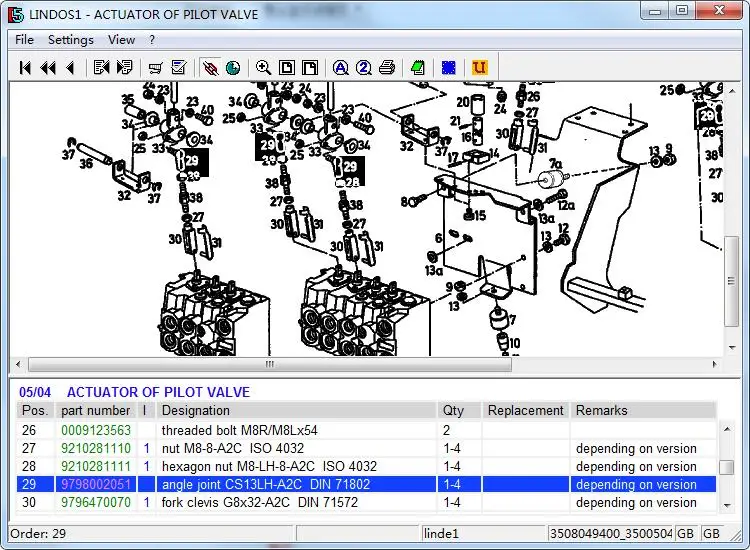
Task: Click the double-arrow rewind icon
Action: (48, 68)
